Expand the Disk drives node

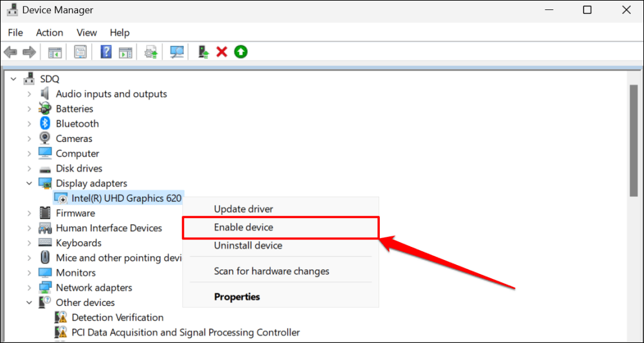pos(29,168)
